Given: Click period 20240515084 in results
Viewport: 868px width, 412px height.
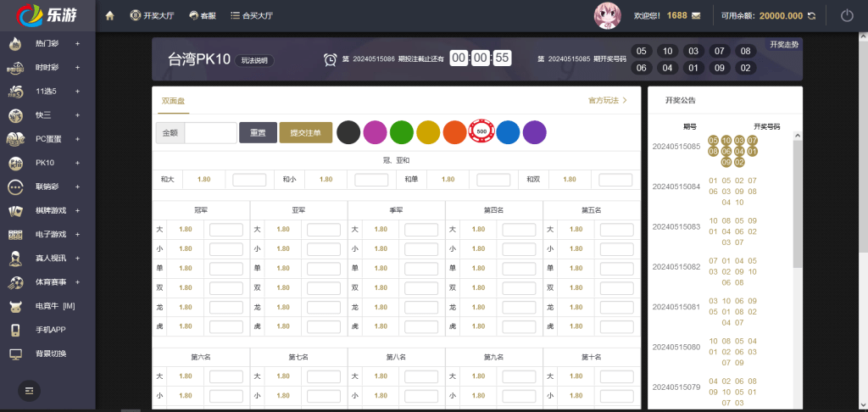Looking at the screenshot, I should (676, 187).
